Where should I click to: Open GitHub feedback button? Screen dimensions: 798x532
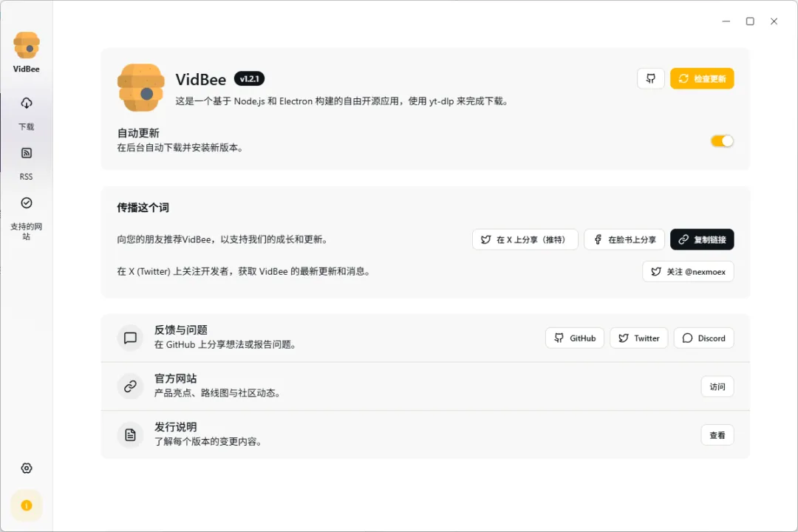[x=575, y=338]
